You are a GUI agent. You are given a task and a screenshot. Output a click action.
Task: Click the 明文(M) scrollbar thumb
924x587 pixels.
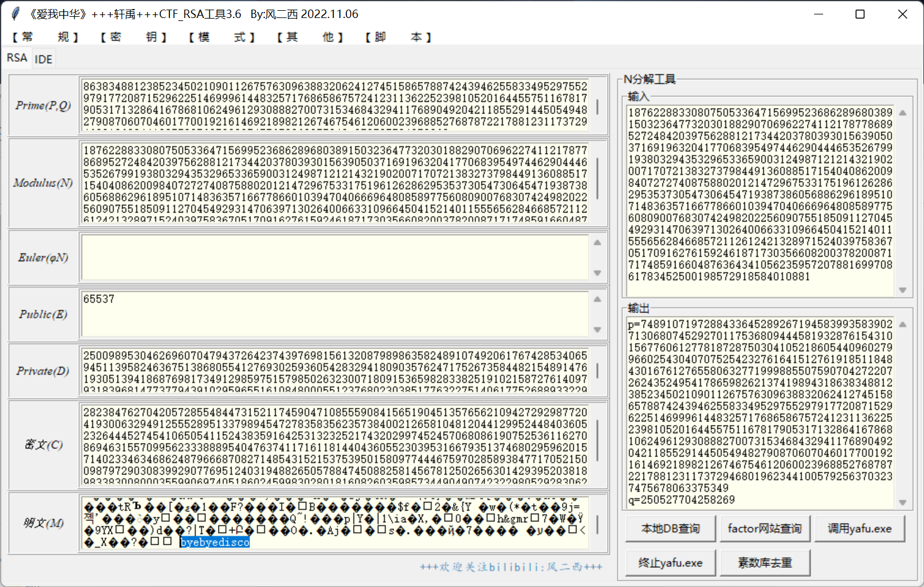[597, 523]
